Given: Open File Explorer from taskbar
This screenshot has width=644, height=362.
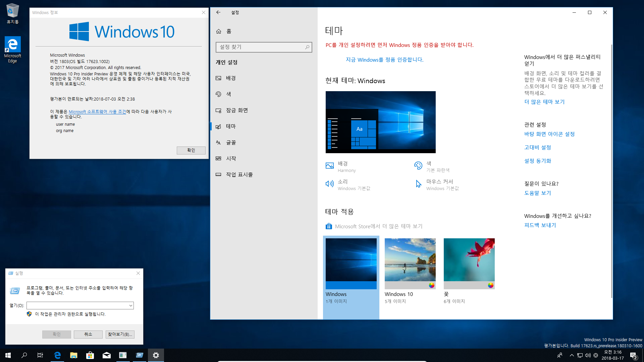Looking at the screenshot, I should coord(74,355).
